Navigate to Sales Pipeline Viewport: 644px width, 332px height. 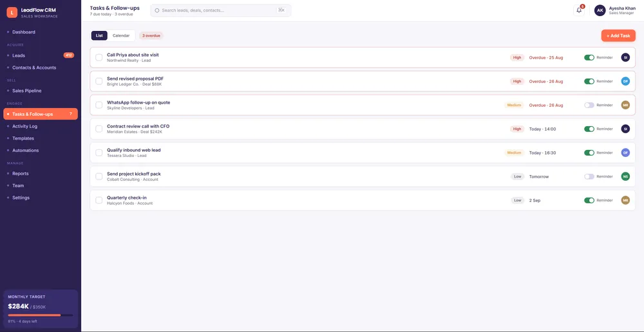coord(40,91)
